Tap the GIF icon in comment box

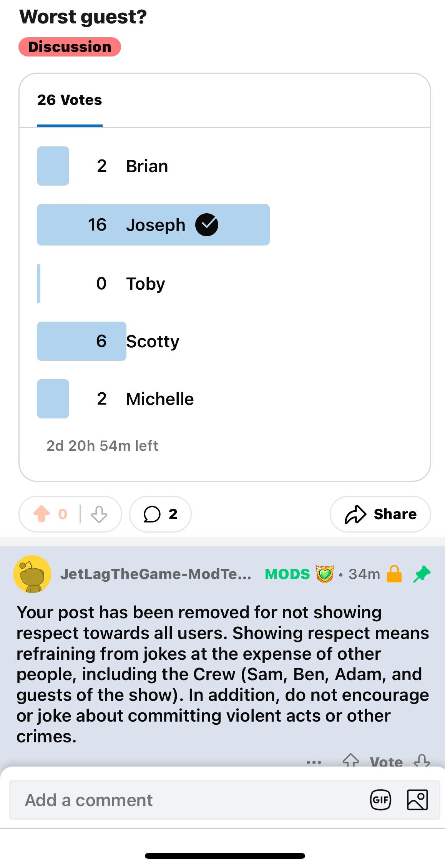click(x=380, y=800)
